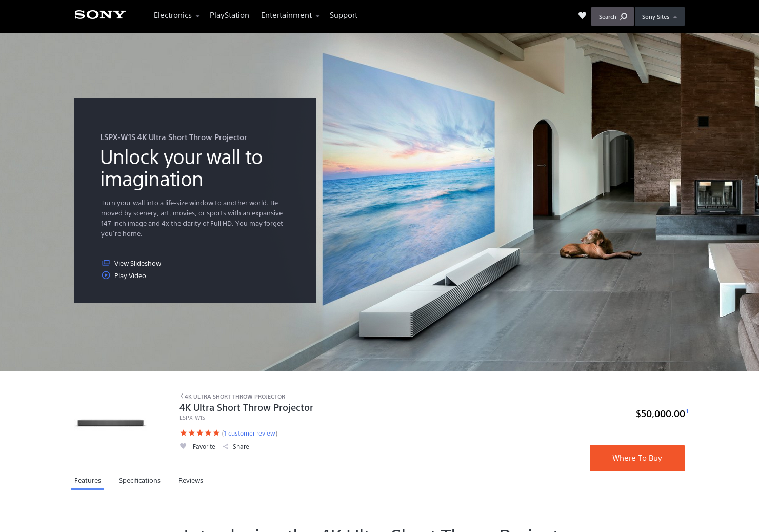This screenshot has width=759, height=532.
Task: Click the price footnote superscript 1
Action: (x=687, y=411)
